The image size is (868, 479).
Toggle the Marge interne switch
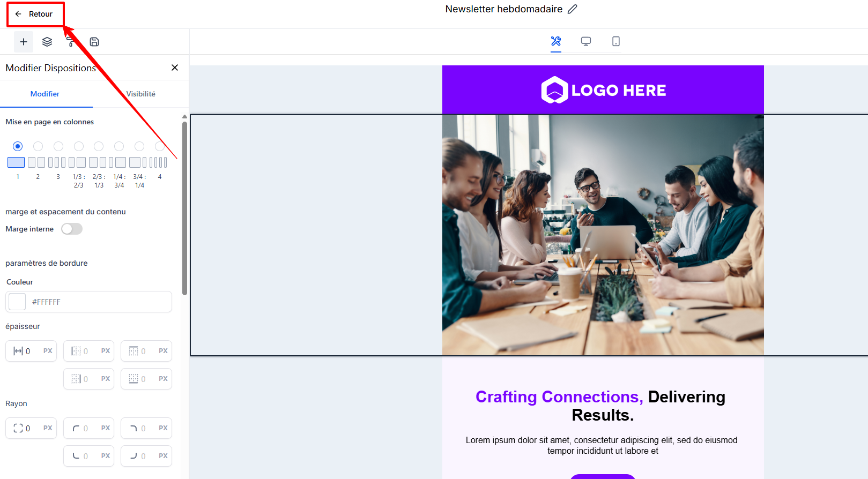[72, 229]
